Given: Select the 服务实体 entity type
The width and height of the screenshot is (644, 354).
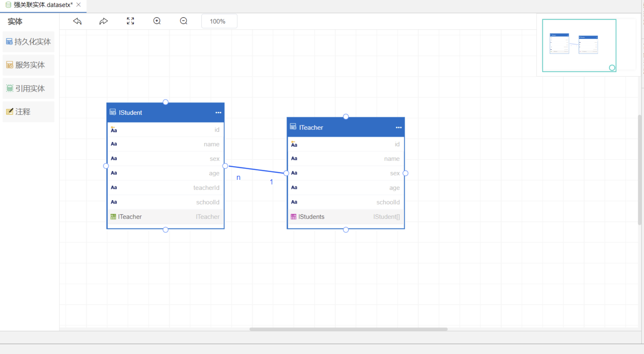Looking at the screenshot, I should click(x=28, y=65).
